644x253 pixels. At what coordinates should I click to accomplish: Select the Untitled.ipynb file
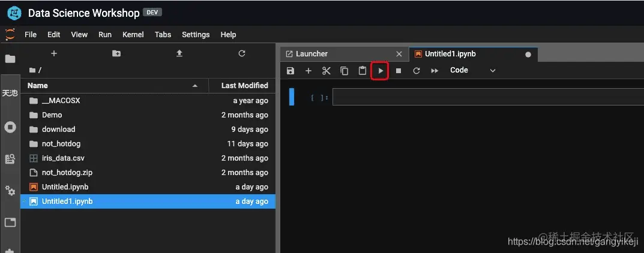click(x=148, y=186)
